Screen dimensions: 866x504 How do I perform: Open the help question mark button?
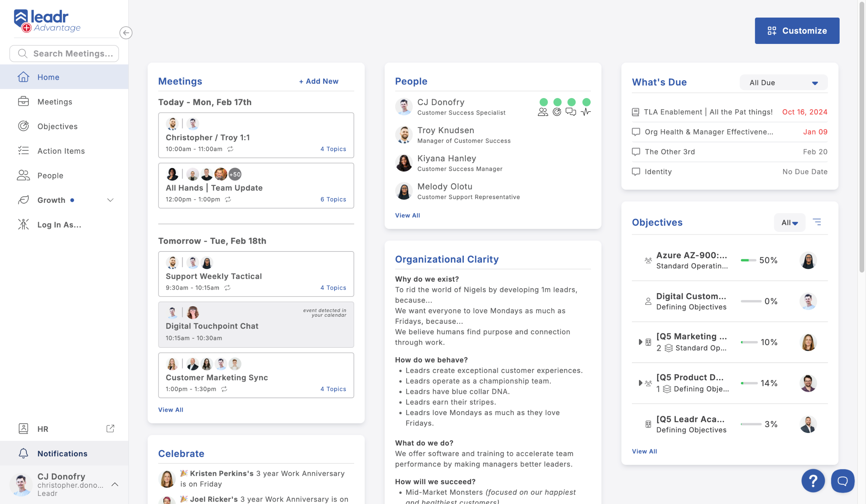pyautogui.click(x=813, y=481)
